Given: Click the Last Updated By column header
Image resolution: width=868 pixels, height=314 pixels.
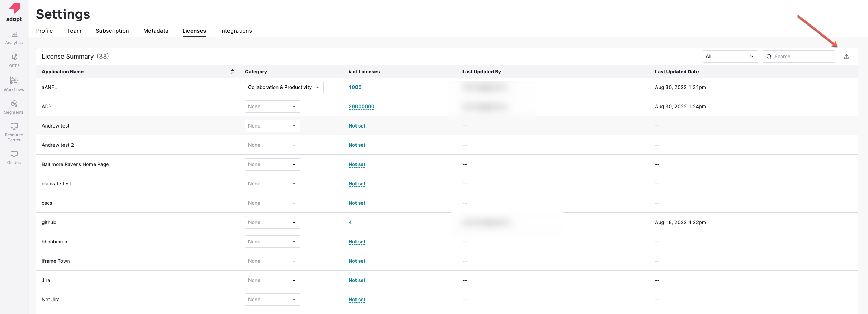Looking at the screenshot, I should coord(482,72).
